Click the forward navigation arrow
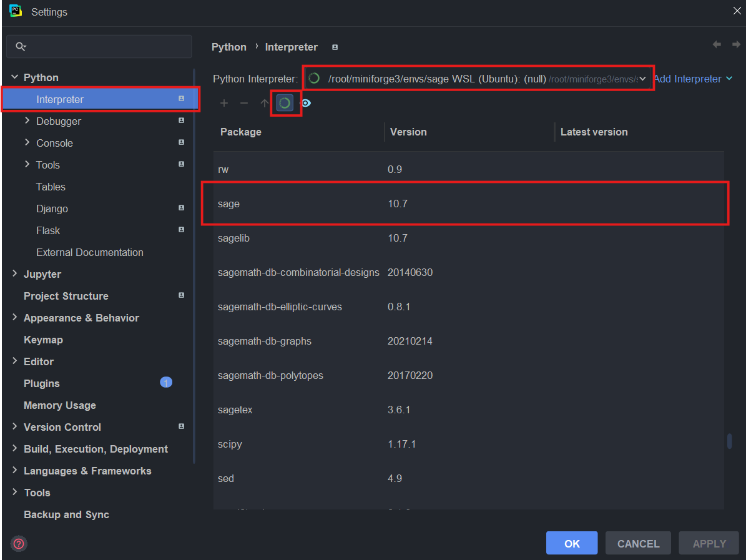 coord(735,44)
